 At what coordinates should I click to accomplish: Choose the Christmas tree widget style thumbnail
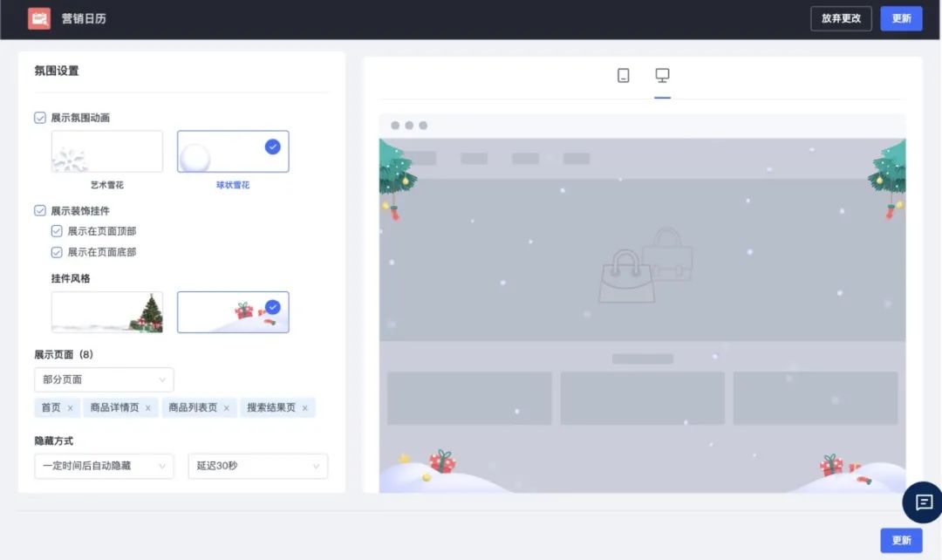coord(107,312)
